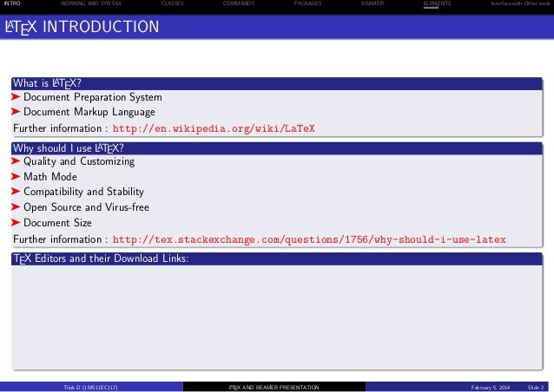Click 'Compatibility and Stability' bullet text
The image size is (554, 392).
pyautogui.click(x=83, y=192)
